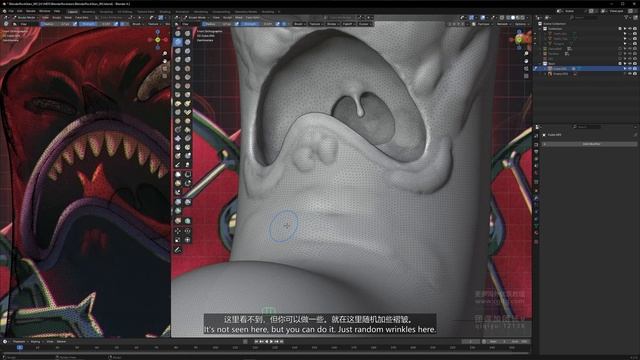Open the Brush settings dropdown in main viewport
640x360 pixels.
[299, 24]
